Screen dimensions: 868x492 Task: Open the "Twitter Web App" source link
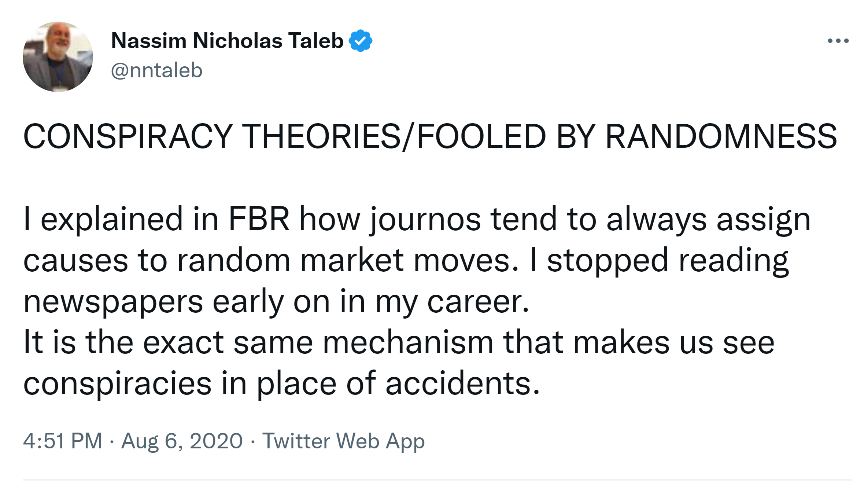click(x=343, y=441)
